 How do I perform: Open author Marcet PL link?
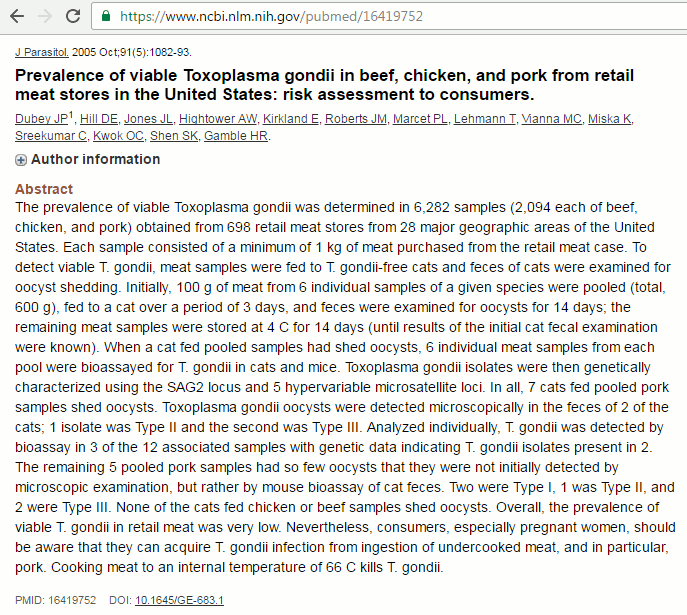(420, 119)
